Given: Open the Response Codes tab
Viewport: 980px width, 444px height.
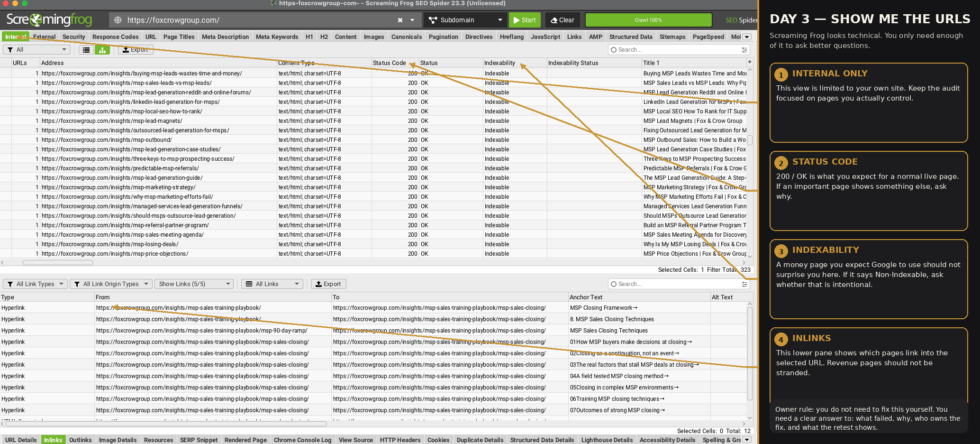Looking at the screenshot, I should pos(115,37).
